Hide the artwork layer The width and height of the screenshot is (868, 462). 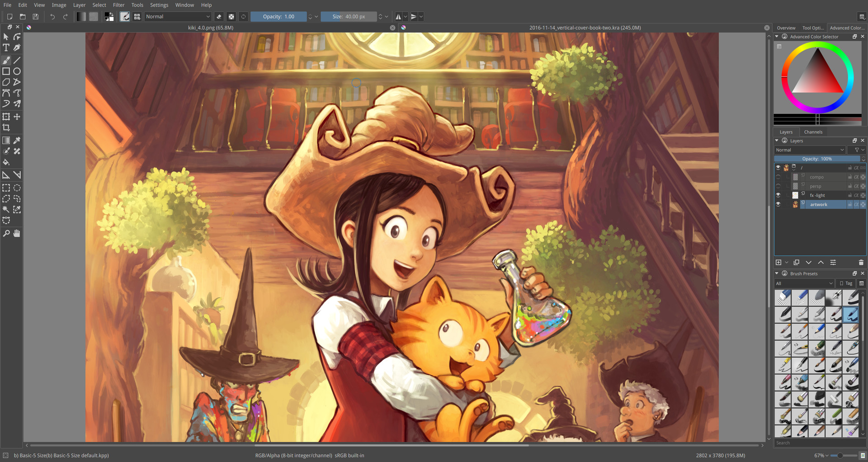pyautogui.click(x=778, y=204)
